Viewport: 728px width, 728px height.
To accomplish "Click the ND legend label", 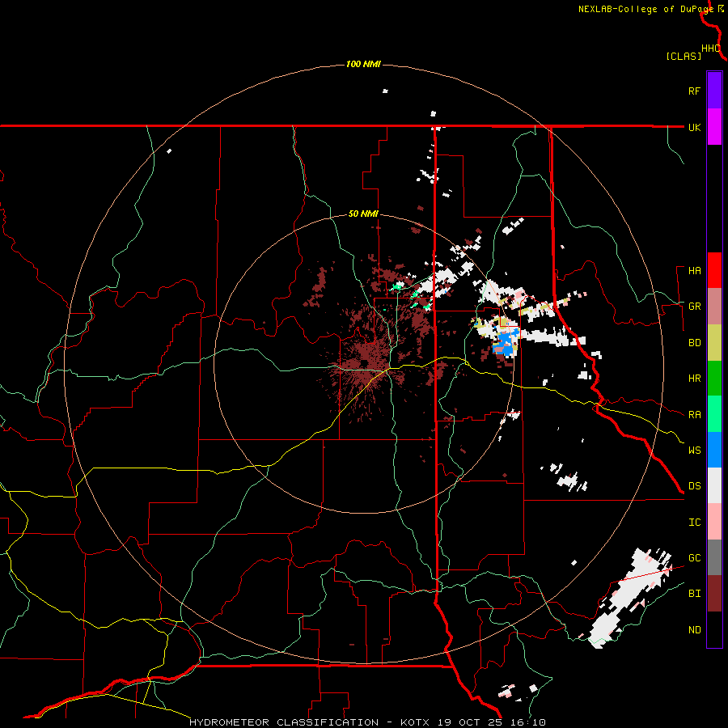I will coord(694,630).
